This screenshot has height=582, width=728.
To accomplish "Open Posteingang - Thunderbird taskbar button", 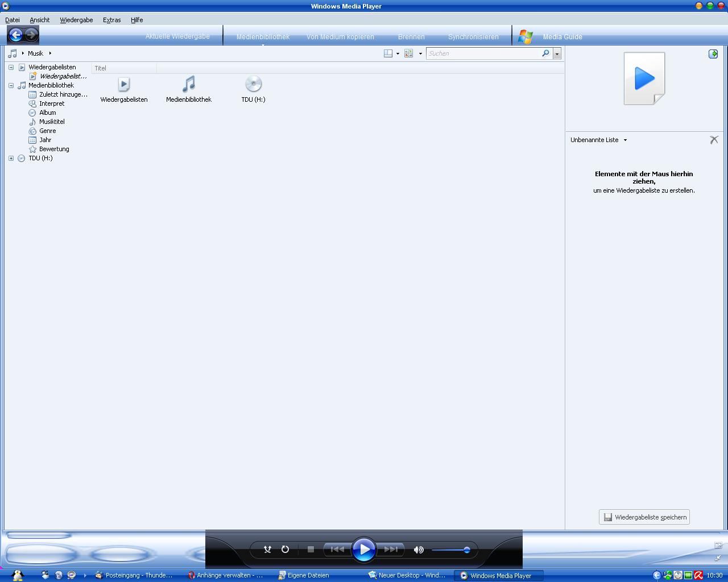I will [x=134, y=575].
